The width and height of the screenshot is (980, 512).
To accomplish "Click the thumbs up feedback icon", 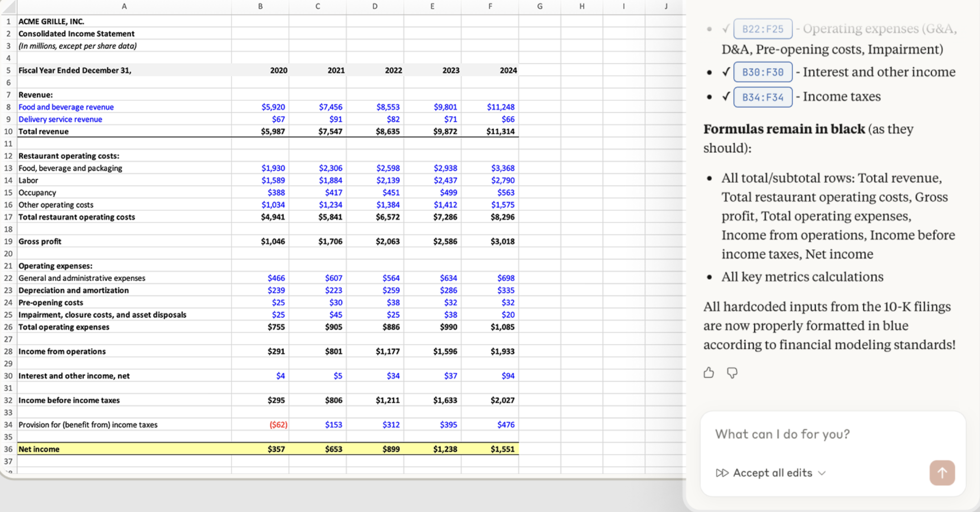I will [709, 372].
